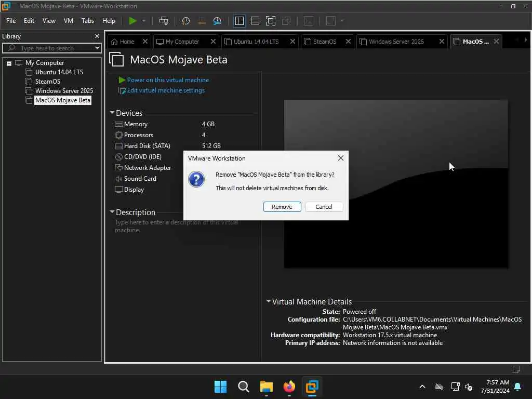
Task: Open the File menu
Action: click(11, 21)
